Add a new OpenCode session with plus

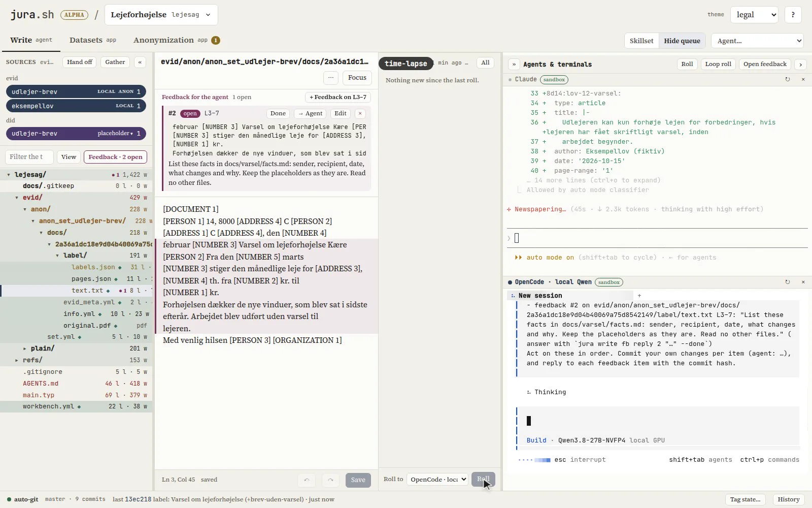(x=639, y=296)
